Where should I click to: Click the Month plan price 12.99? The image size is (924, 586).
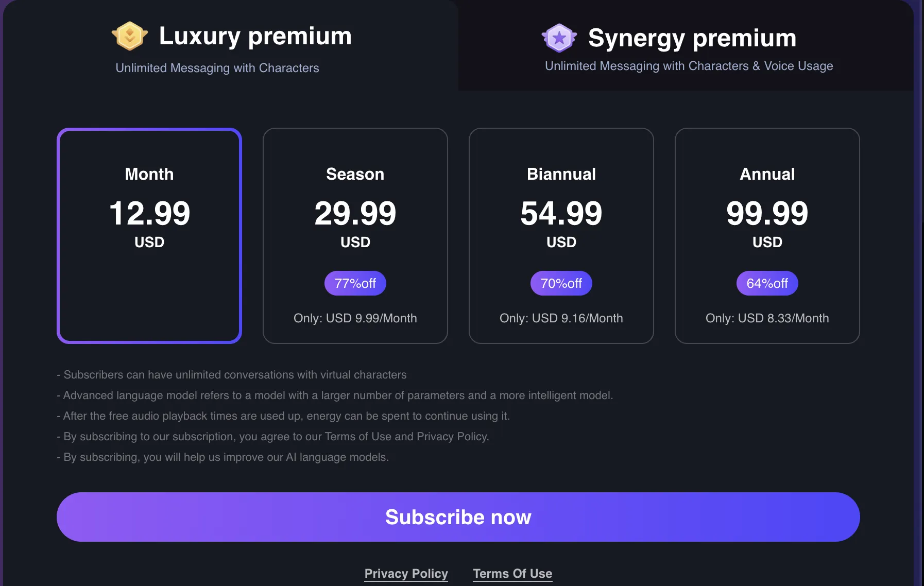click(x=149, y=212)
